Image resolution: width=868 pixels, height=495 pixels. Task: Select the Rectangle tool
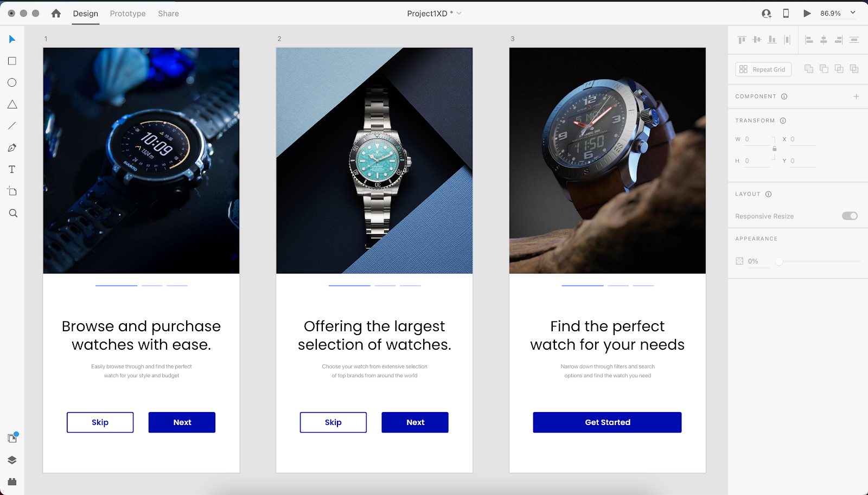pos(12,61)
